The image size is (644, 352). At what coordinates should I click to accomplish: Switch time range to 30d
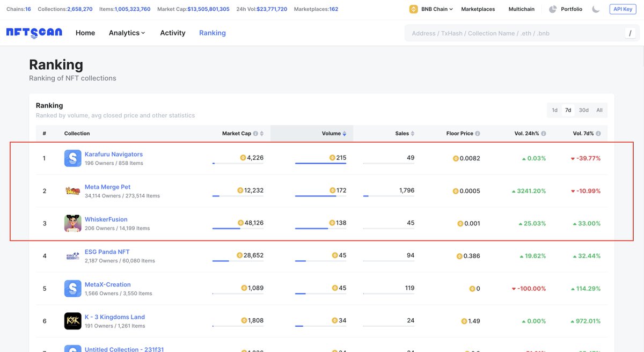(583, 109)
